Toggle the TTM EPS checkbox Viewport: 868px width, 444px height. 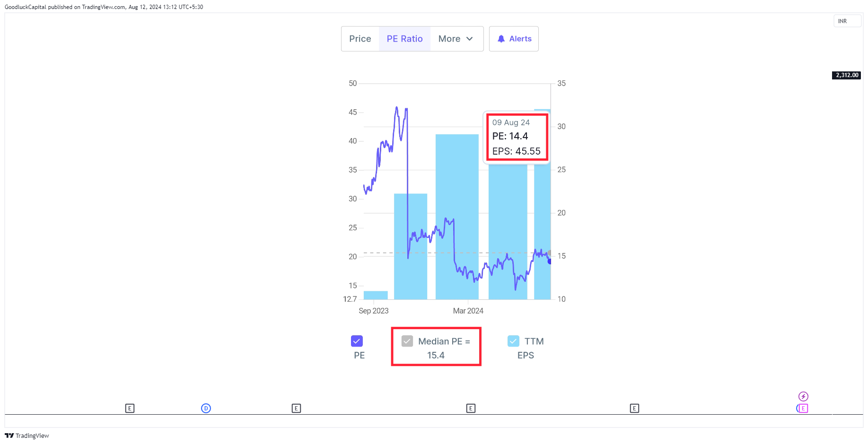(513, 341)
